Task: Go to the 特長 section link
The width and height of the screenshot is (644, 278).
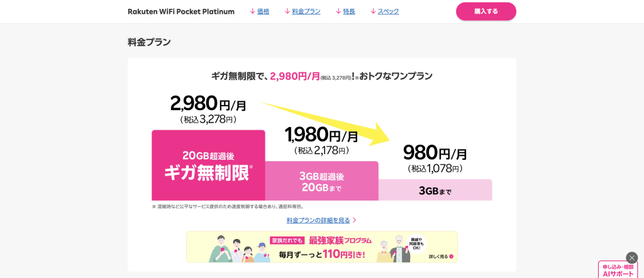Action: (x=350, y=11)
